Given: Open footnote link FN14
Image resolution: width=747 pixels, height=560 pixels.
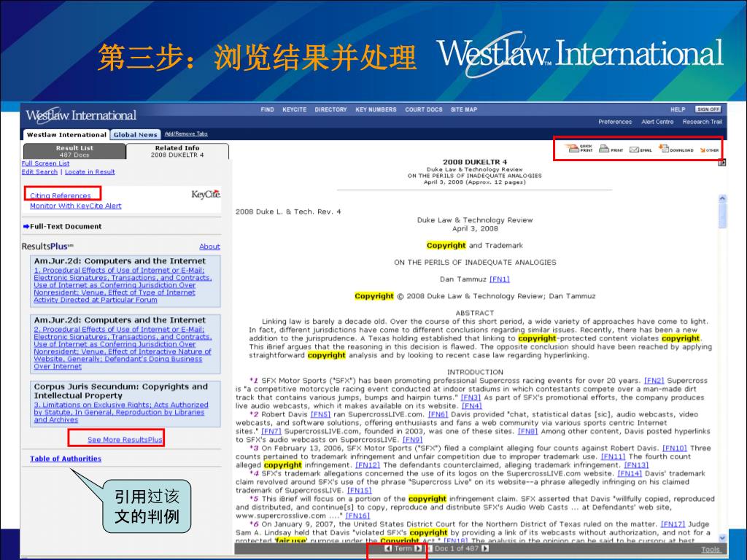Looking at the screenshot, I should tap(630, 474).
